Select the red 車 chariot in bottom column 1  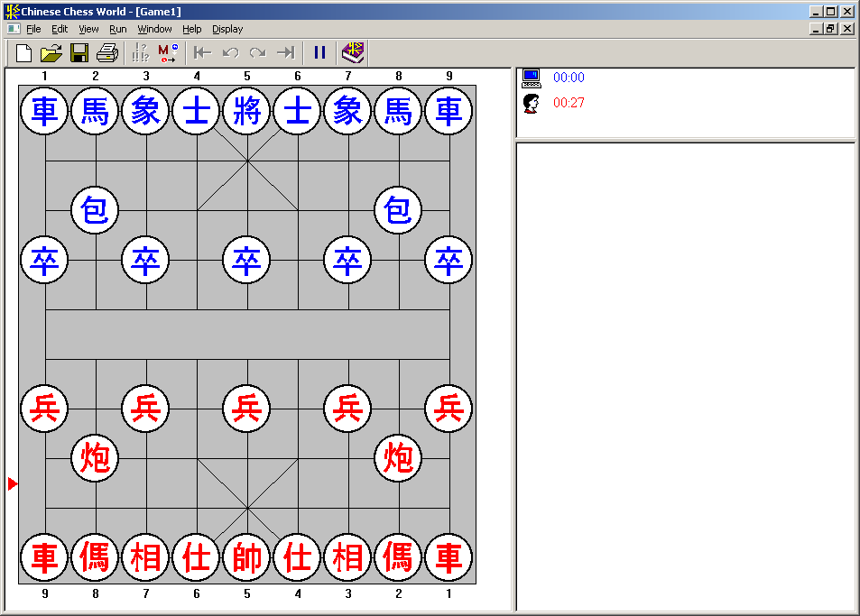point(448,557)
